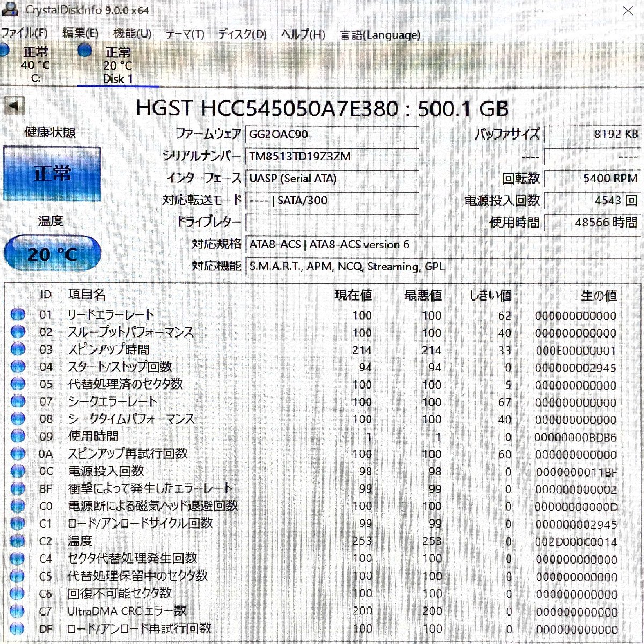
Task: Select the raw value 002D000C0014
Action: pyautogui.click(x=576, y=542)
